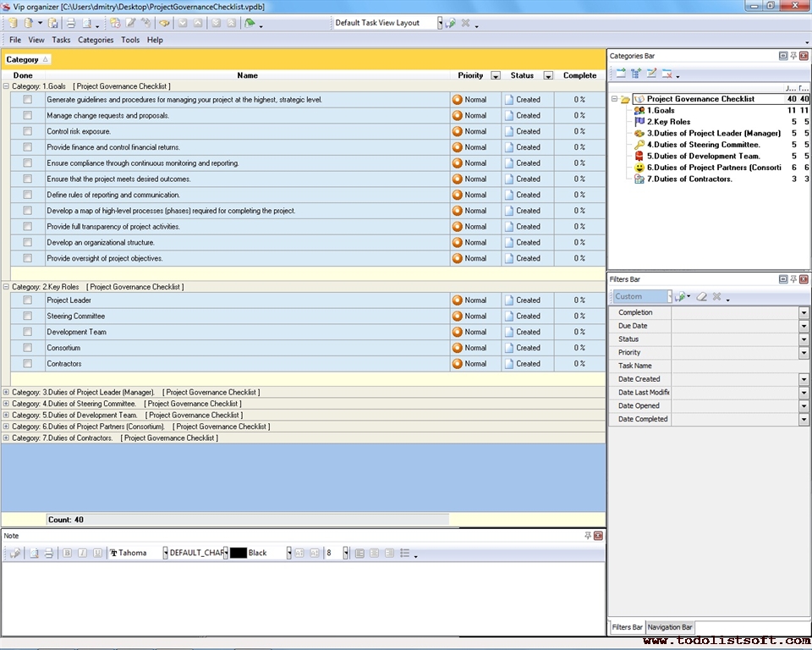Tick the checkbox for Provide oversight of project objectives
The width and height of the screenshot is (812, 650).
point(28,258)
